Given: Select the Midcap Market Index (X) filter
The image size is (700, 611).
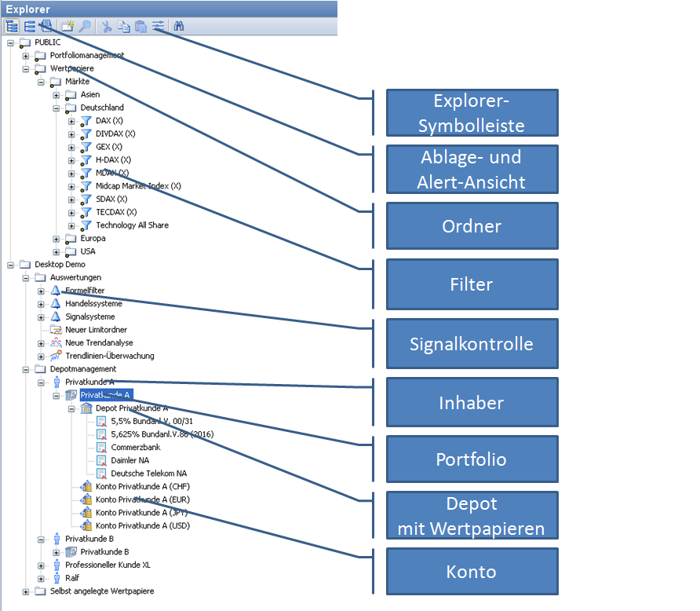Looking at the screenshot, I should point(138,186).
